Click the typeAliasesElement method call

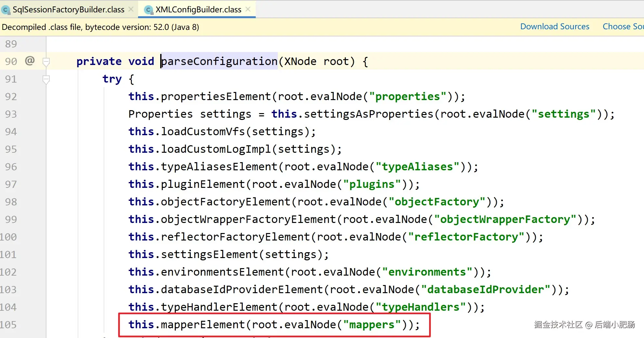[x=219, y=167]
